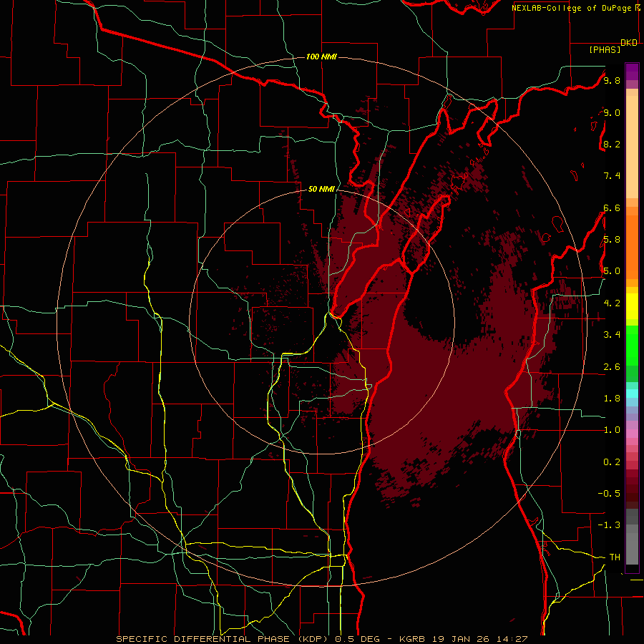
Task: Click the -0.5 scale value
Action: tap(609, 494)
